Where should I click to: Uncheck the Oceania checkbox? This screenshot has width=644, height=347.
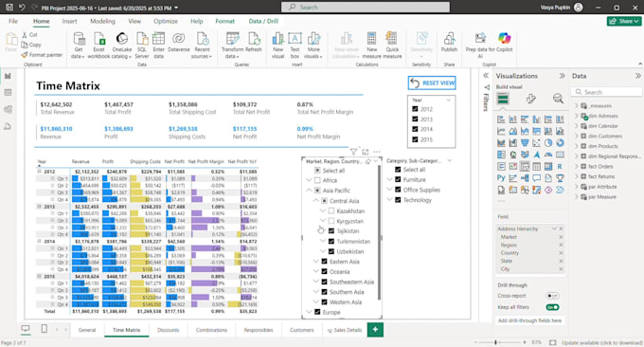pos(324,272)
